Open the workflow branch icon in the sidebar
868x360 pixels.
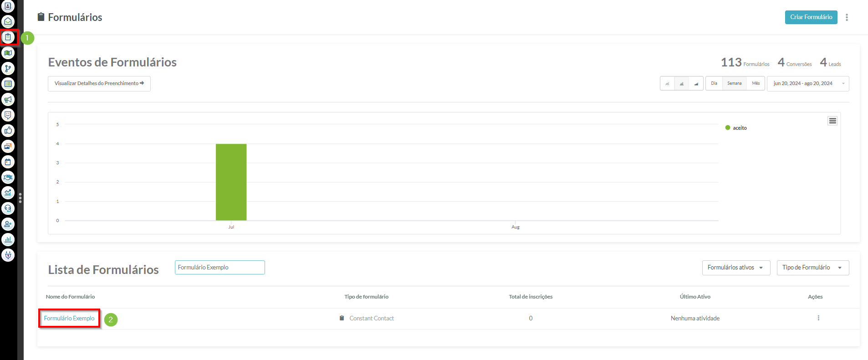pos(8,68)
